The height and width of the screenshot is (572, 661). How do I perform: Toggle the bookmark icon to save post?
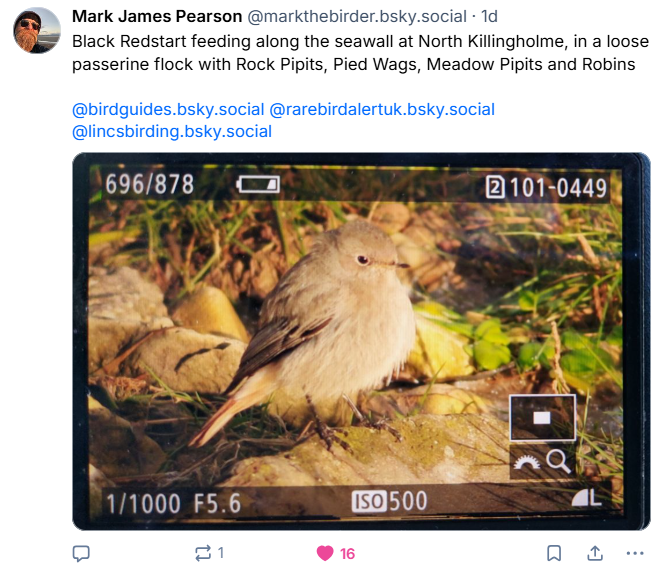(553, 553)
